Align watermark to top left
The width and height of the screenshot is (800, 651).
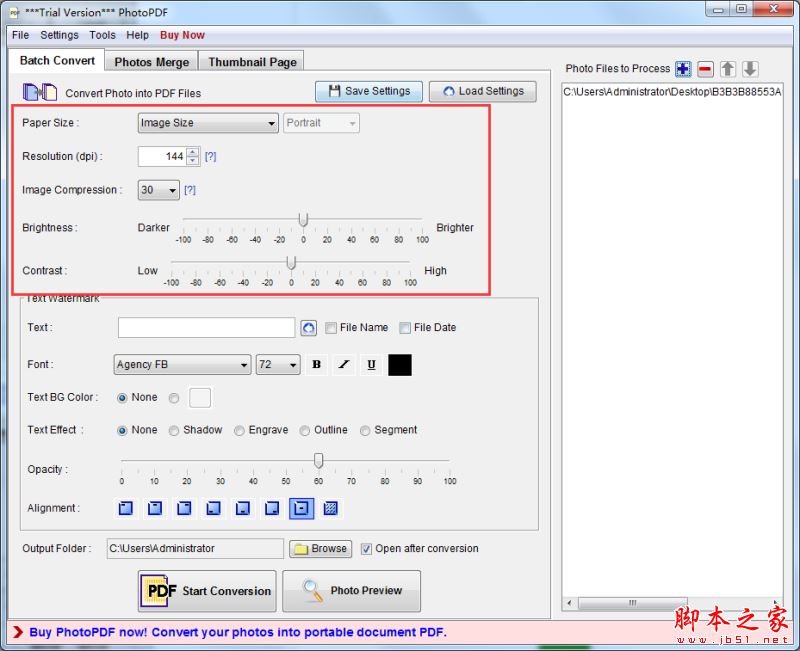(x=126, y=508)
